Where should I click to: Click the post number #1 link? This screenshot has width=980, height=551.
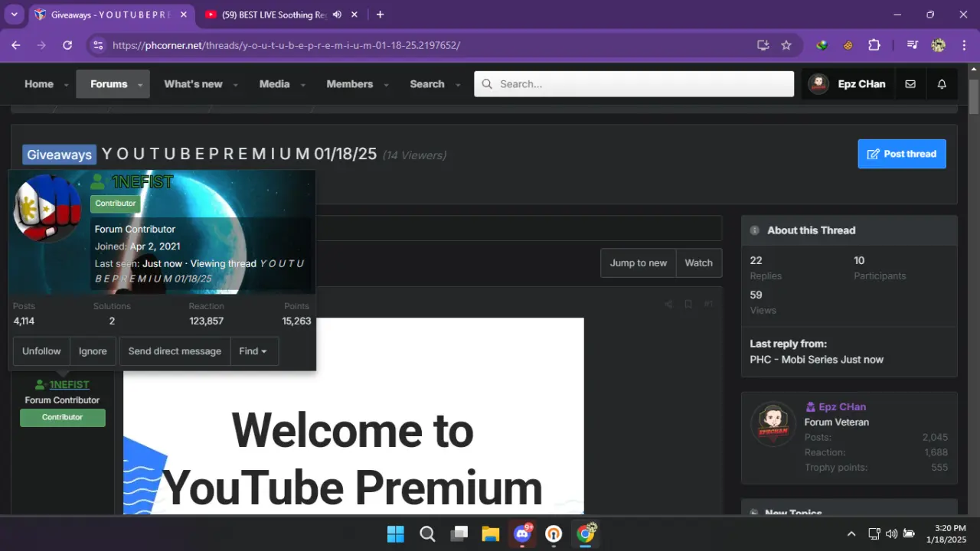(708, 304)
